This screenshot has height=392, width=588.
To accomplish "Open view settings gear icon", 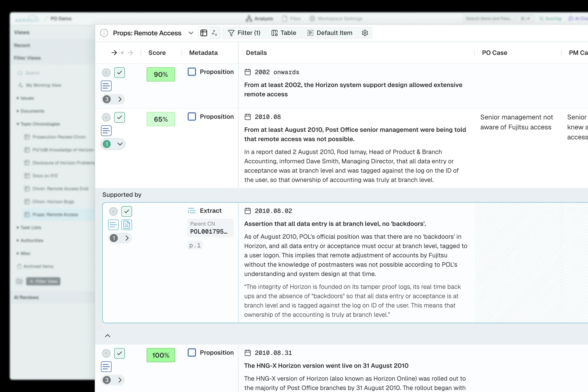I will (365, 33).
